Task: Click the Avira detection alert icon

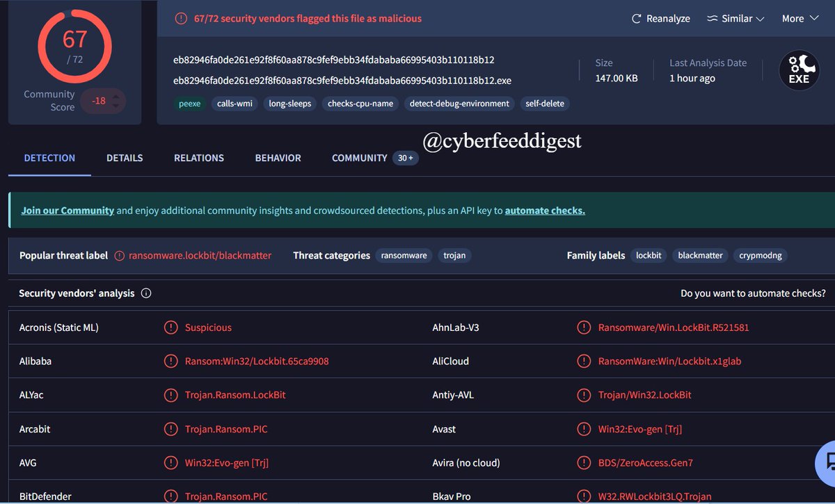Action: pyautogui.click(x=584, y=462)
